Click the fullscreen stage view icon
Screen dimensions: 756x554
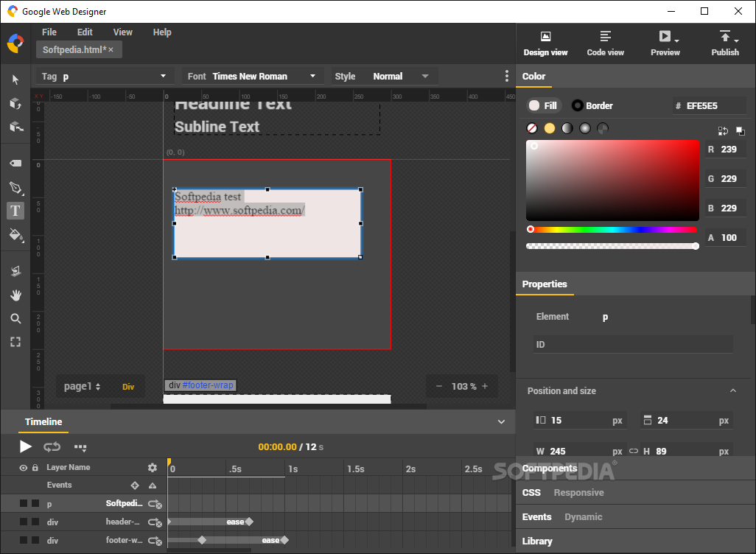click(x=15, y=342)
